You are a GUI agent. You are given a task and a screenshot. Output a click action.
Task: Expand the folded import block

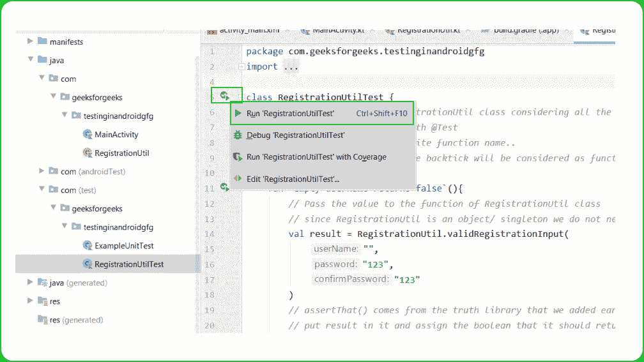click(241, 66)
